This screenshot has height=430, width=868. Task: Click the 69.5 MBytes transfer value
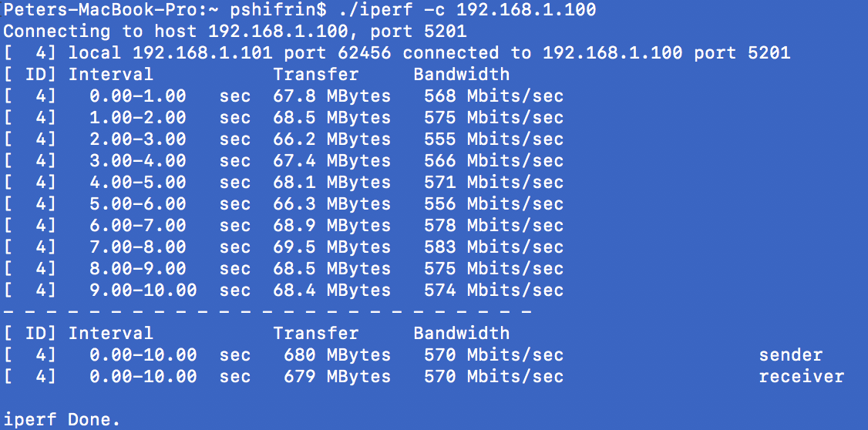click(332, 247)
